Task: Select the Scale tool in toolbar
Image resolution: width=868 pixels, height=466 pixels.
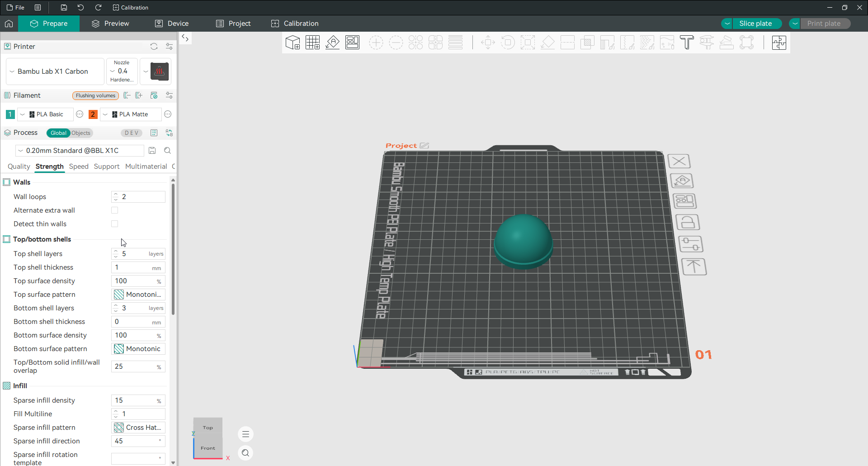Action: tap(528, 43)
